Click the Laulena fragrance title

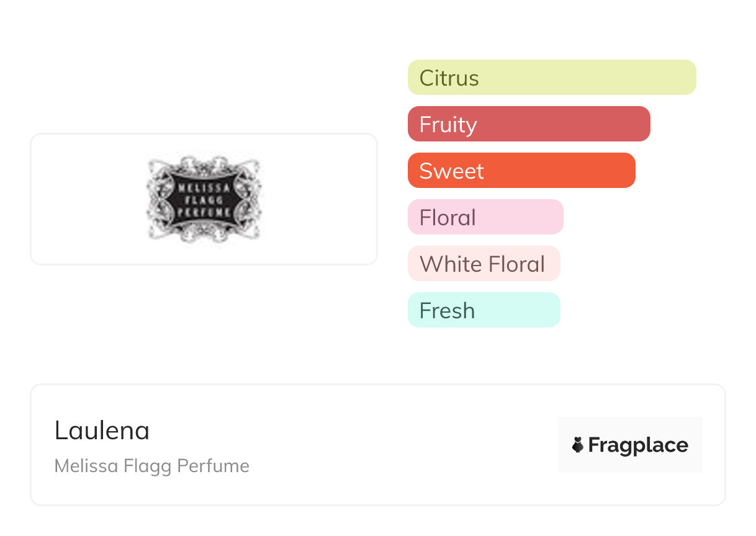[102, 431]
